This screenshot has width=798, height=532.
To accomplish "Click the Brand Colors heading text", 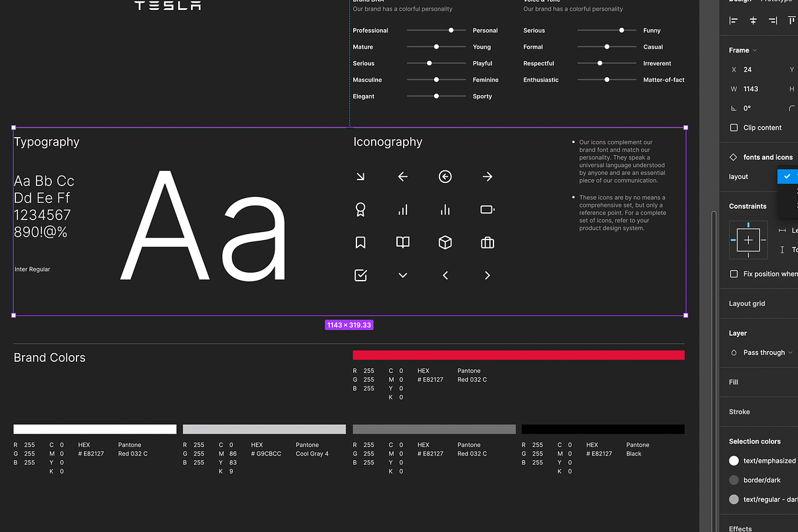I will tap(50, 358).
